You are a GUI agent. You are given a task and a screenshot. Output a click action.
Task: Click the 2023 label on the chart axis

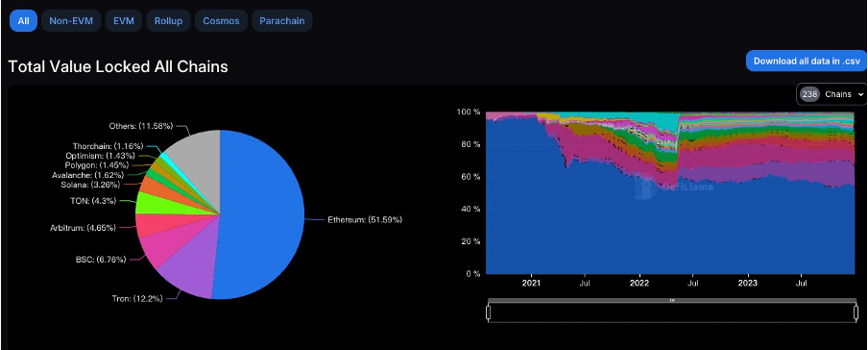(748, 283)
